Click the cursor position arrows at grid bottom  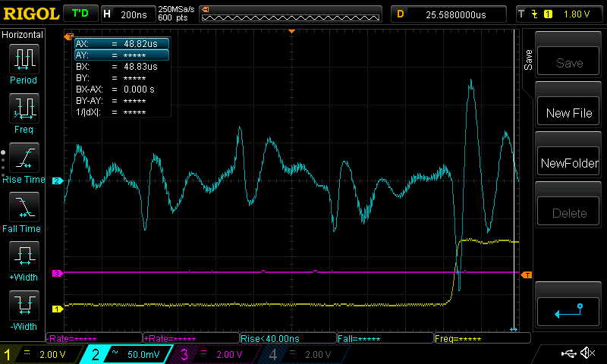(514, 329)
